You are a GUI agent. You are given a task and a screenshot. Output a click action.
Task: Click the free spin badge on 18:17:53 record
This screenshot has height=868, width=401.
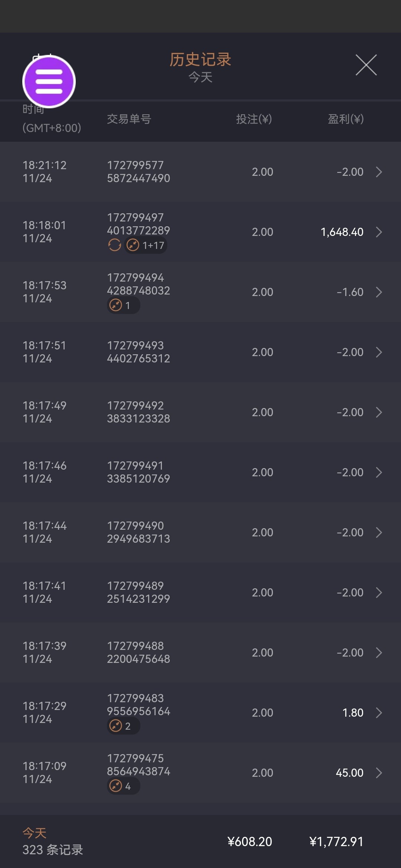pos(123,305)
